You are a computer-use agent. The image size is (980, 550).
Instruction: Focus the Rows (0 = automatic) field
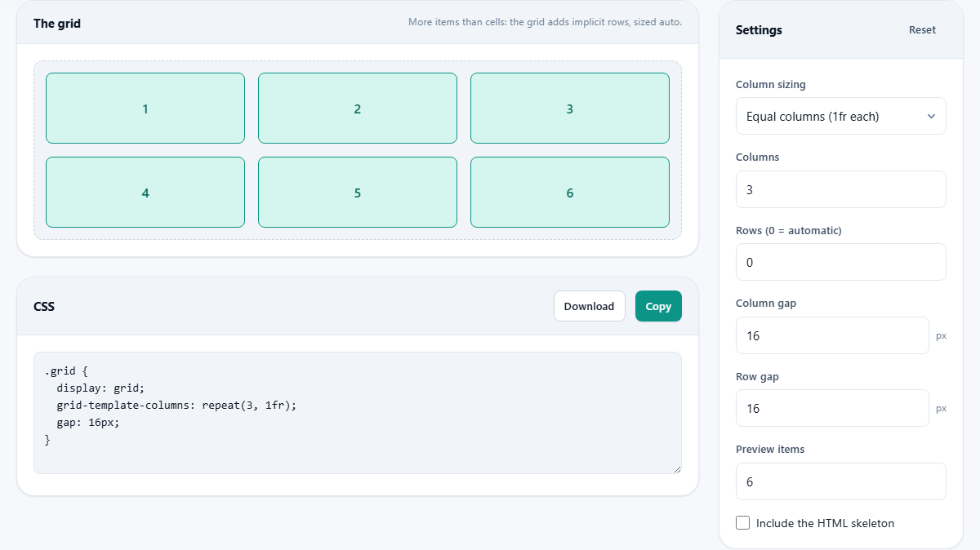[x=840, y=262]
